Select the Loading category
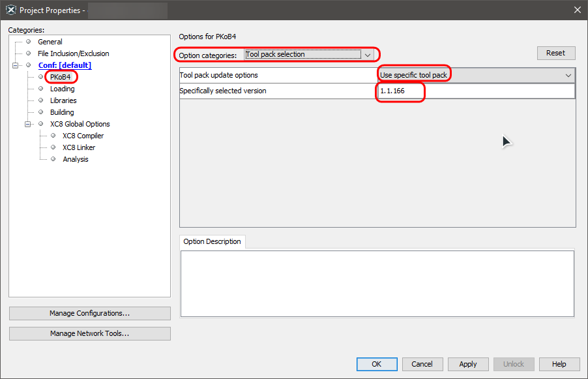The width and height of the screenshot is (588, 379). 62,89
